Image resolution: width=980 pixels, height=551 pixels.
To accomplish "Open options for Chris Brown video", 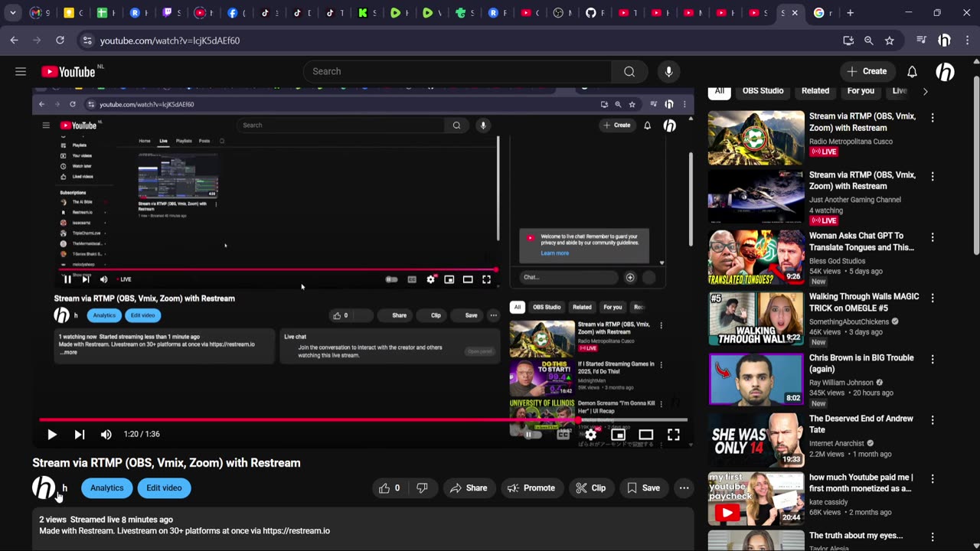I will point(932,359).
